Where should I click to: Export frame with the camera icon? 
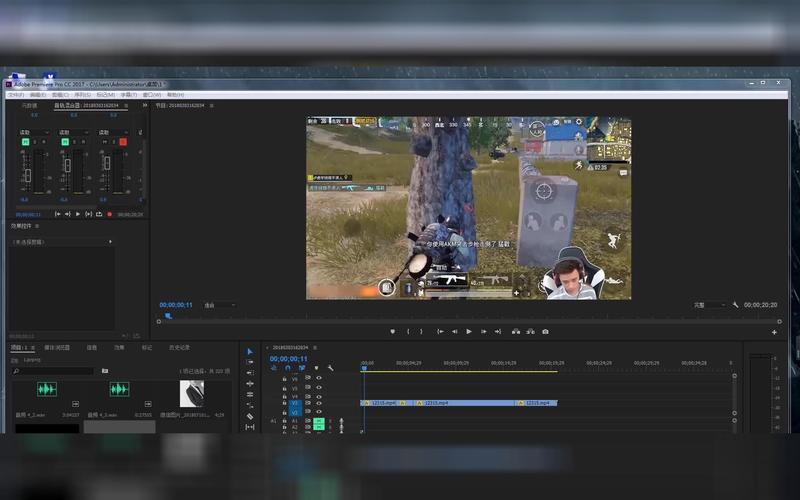pyautogui.click(x=545, y=332)
